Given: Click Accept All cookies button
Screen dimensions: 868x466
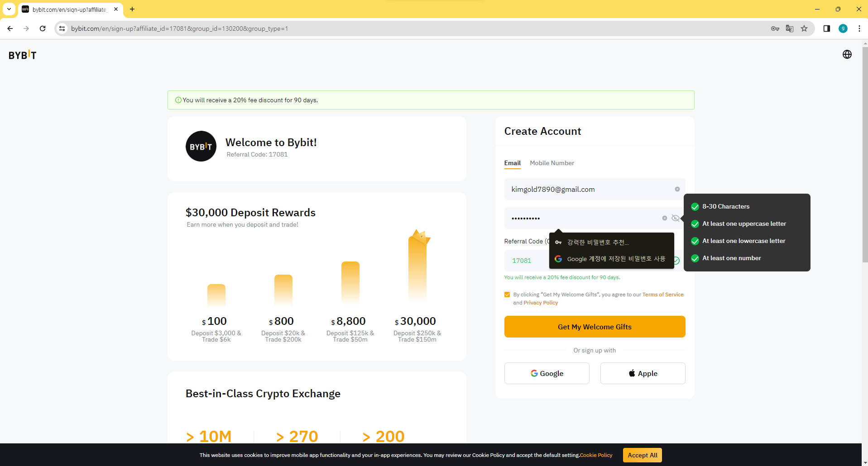Looking at the screenshot, I should point(642,455).
